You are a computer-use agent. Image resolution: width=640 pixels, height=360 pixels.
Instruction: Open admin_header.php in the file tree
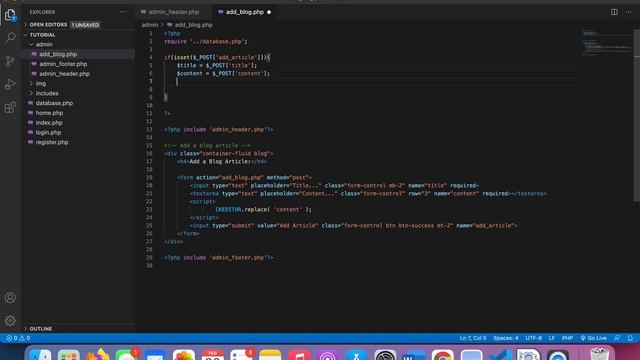pos(64,74)
